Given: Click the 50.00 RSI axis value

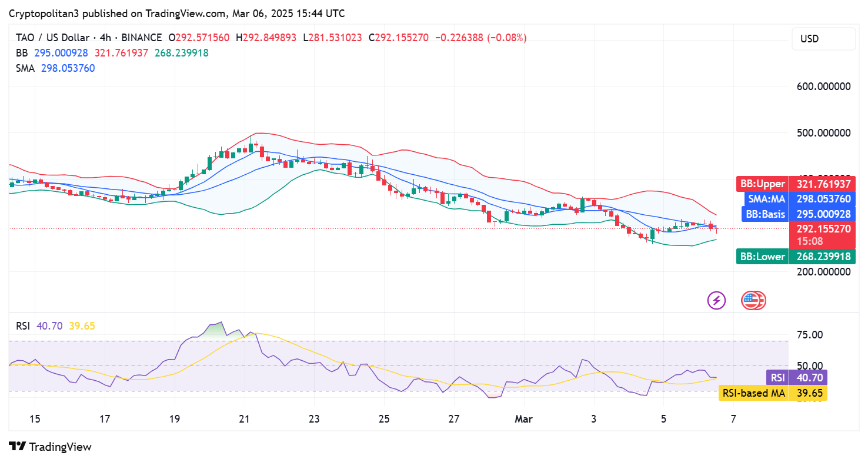Looking at the screenshot, I should tap(809, 366).
